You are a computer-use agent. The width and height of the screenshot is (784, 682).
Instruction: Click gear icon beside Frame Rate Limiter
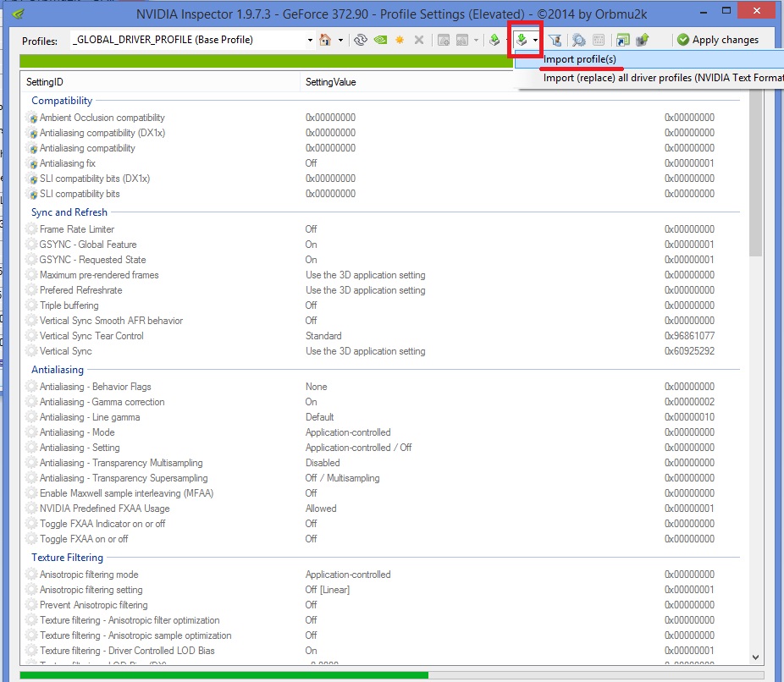point(31,228)
